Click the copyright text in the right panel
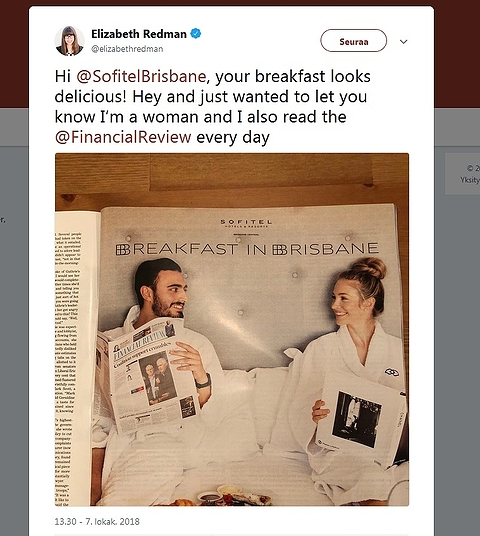Image resolution: width=480 pixels, height=536 pixels. coord(473,168)
